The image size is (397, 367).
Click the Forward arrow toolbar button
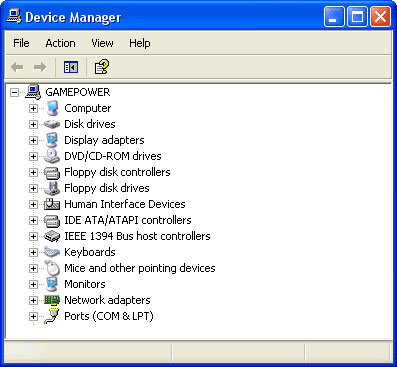[x=40, y=67]
